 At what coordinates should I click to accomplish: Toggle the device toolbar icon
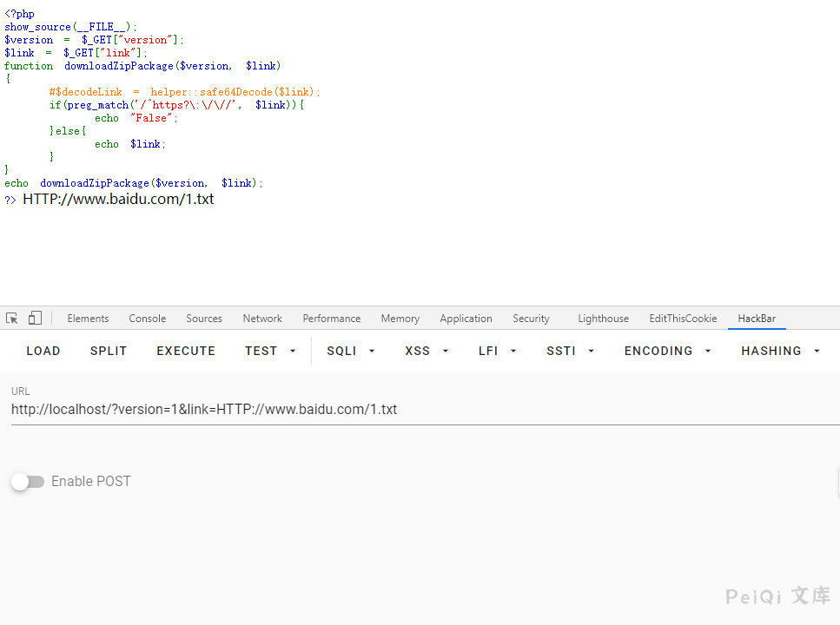[x=35, y=319]
